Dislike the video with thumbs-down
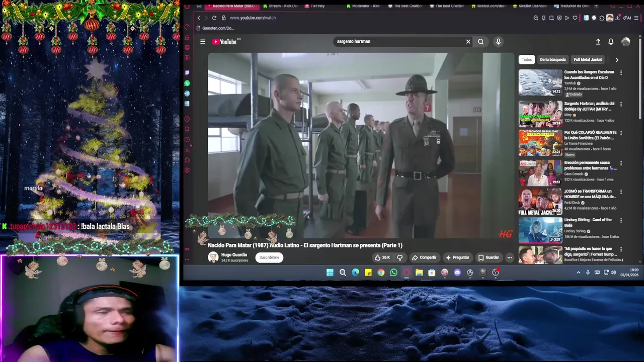 [x=400, y=257]
